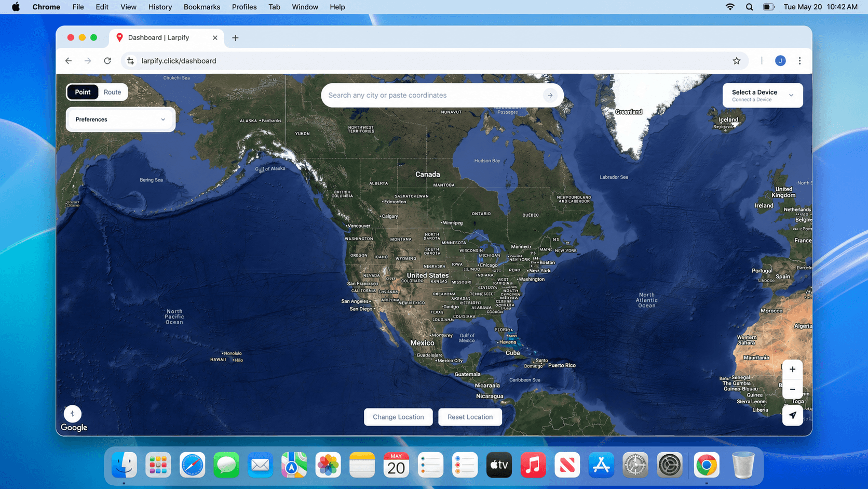This screenshot has width=868, height=489.
Task: Open the File menu
Action: pyautogui.click(x=78, y=7)
